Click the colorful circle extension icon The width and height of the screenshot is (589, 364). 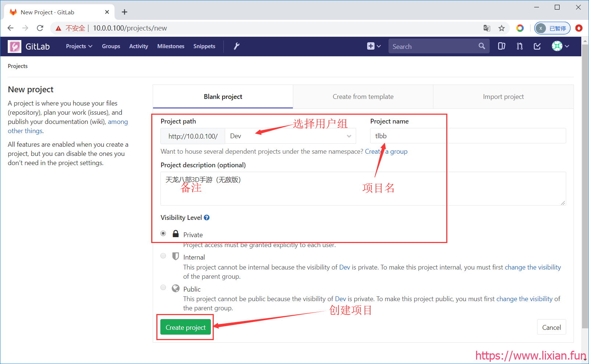pos(520,28)
